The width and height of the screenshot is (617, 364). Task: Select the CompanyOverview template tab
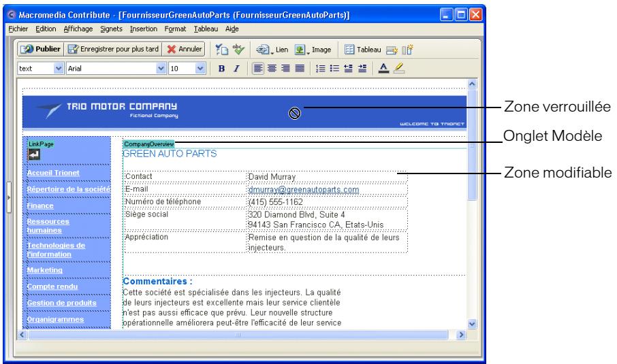(x=148, y=144)
